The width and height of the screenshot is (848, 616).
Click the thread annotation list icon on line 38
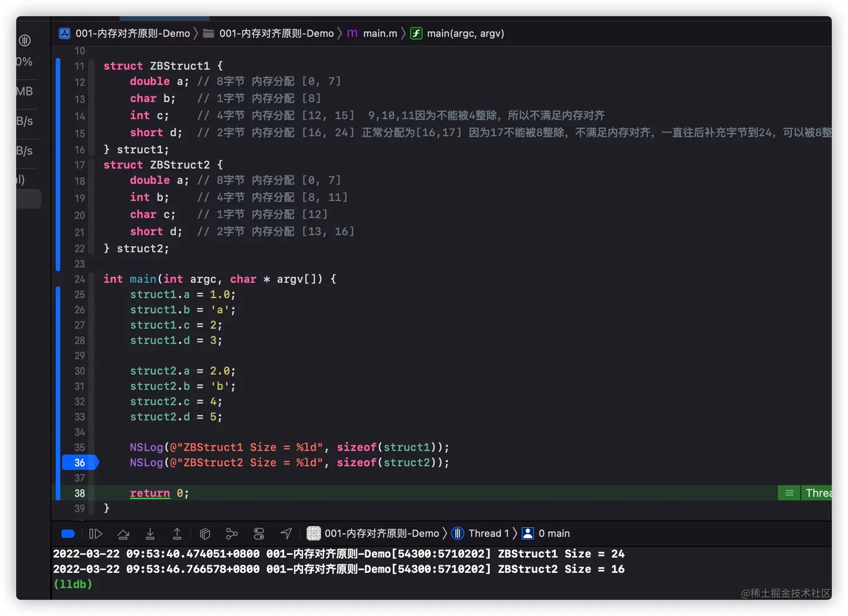pos(789,493)
